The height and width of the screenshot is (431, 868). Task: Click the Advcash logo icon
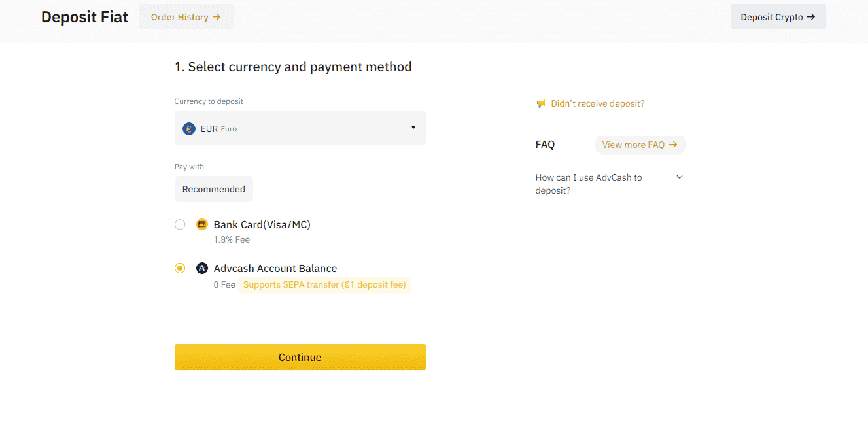(x=202, y=268)
